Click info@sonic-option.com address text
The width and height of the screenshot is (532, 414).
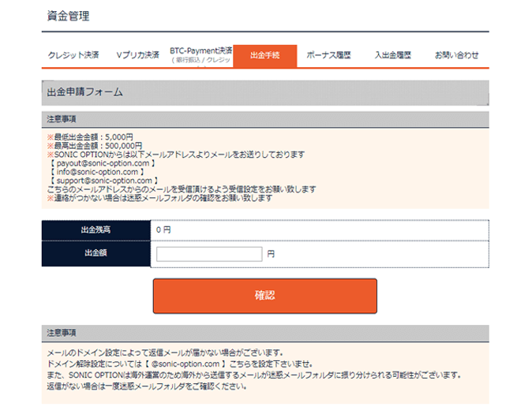point(97,172)
